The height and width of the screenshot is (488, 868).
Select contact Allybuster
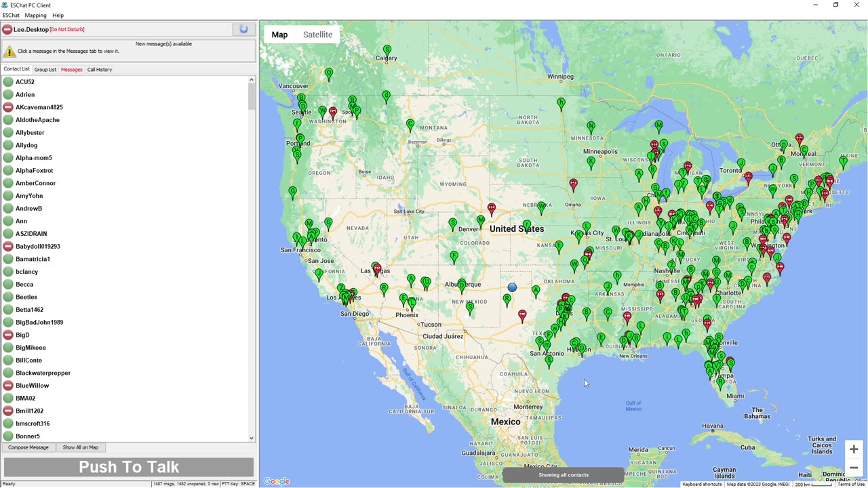[30, 133]
